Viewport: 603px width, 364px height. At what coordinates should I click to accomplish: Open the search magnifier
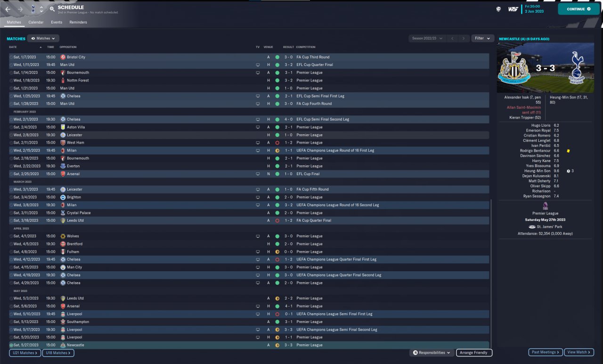(x=52, y=9)
